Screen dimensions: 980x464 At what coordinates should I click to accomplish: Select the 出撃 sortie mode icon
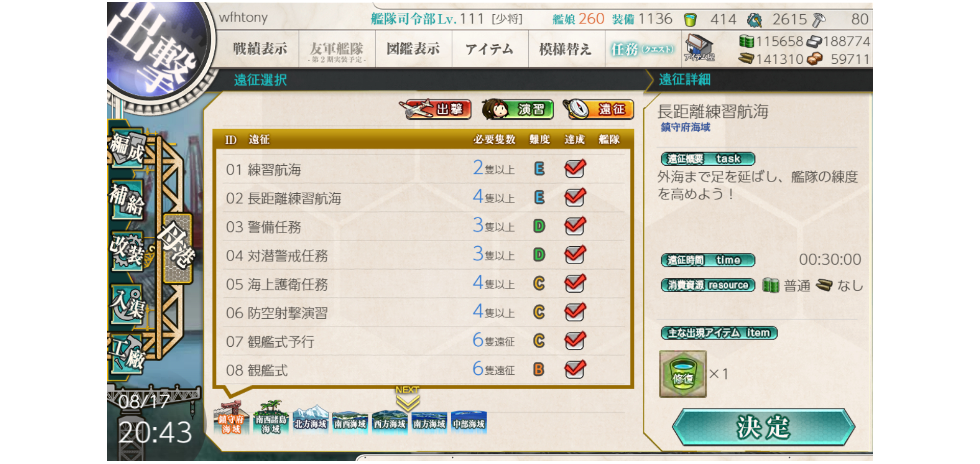click(x=435, y=109)
